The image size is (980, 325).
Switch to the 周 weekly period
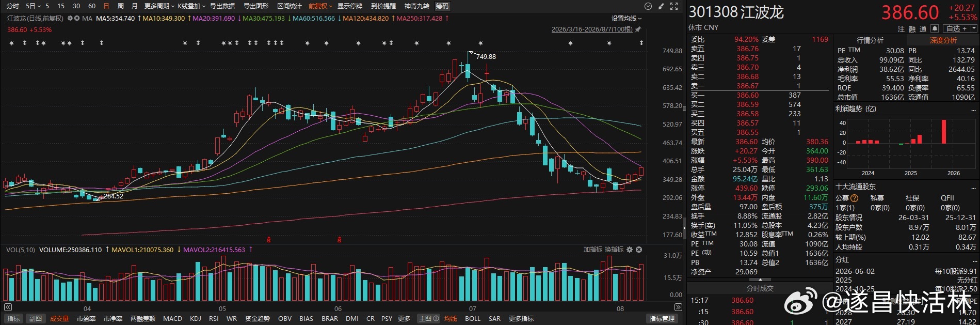(x=120, y=6)
